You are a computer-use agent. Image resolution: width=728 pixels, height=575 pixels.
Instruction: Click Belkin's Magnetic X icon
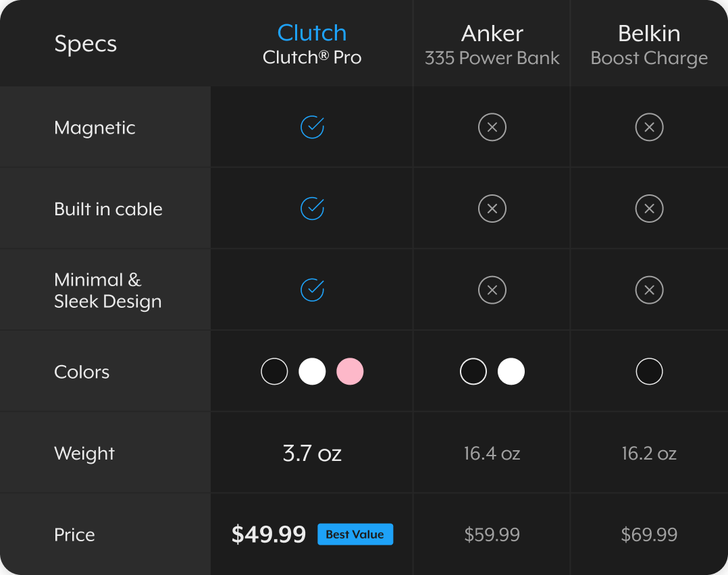pyautogui.click(x=650, y=127)
